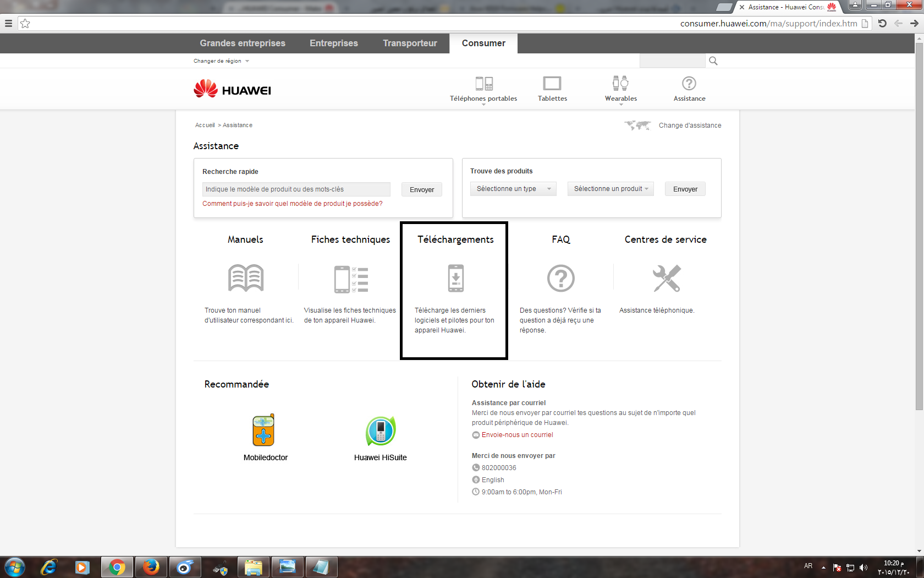Open Windows Media Player in taskbar

click(82, 567)
